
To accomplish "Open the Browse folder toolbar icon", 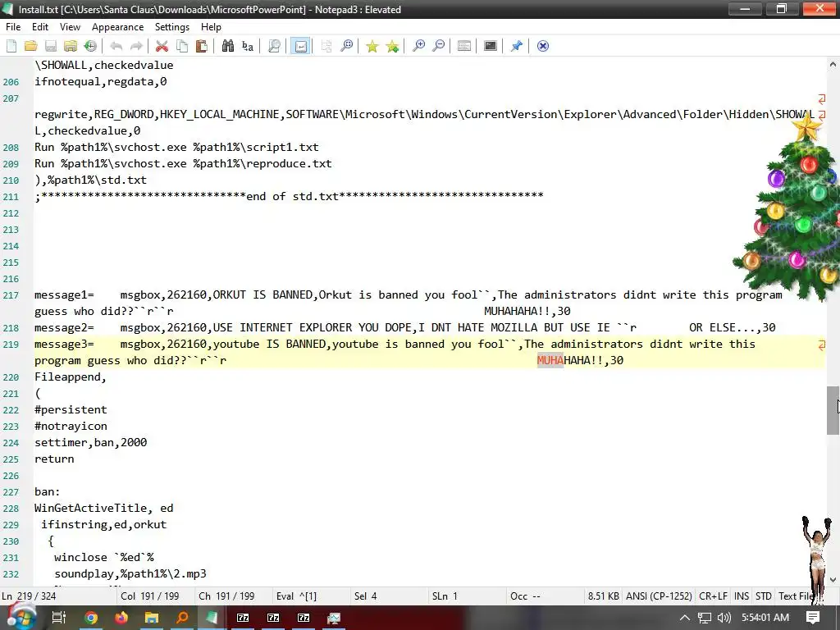I will 71,46.
